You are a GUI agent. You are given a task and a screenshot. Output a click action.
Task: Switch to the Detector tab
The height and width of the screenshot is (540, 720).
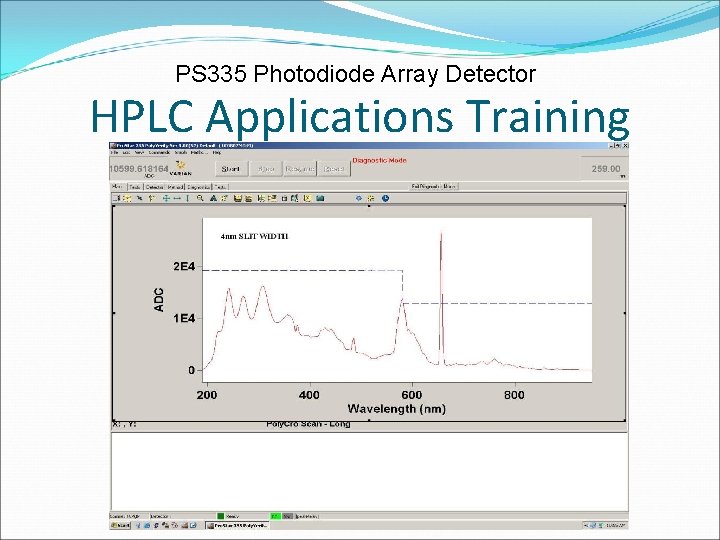tap(155, 187)
